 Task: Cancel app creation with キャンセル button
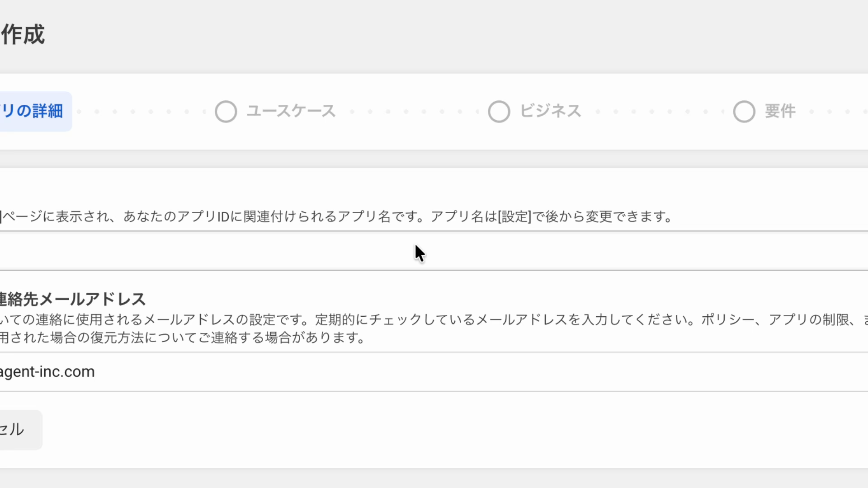click(x=21, y=429)
